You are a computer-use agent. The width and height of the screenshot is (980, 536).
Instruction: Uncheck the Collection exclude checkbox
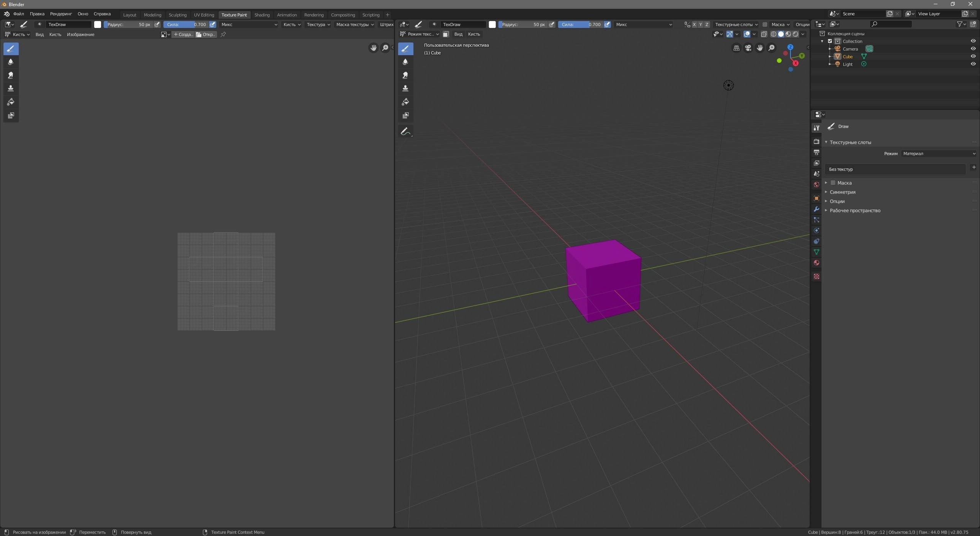(x=830, y=41)
